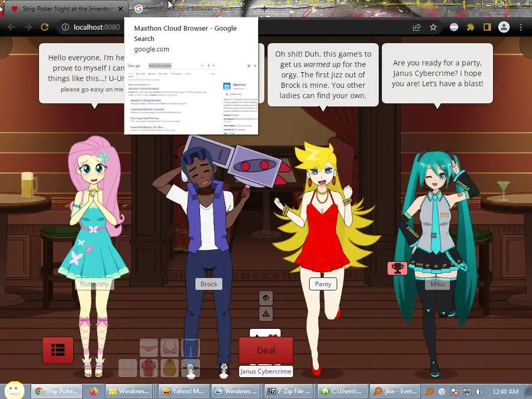Click the 12:40 AM taskbar clock

(505, 392)
